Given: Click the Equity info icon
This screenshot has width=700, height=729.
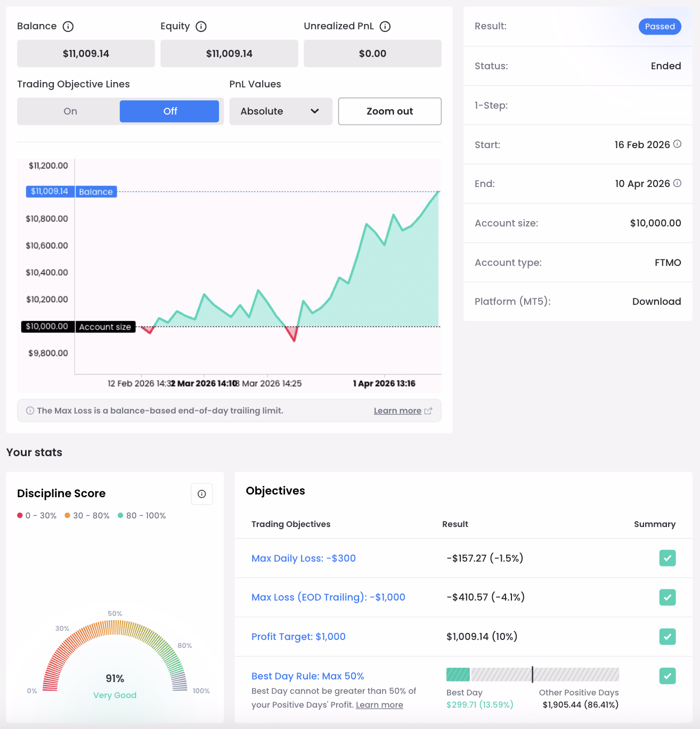Looking at the screenshot, I should pyautogui.click(x=201, y=27).
